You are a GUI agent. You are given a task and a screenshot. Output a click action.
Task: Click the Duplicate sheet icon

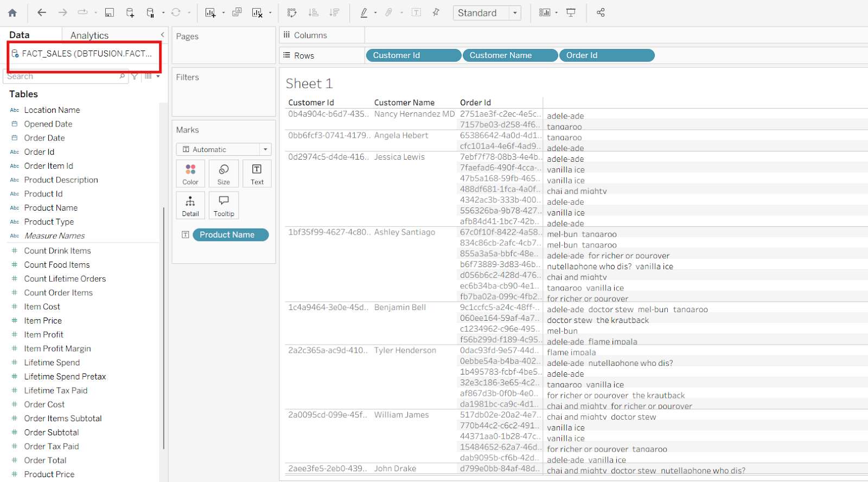[237, 12]
